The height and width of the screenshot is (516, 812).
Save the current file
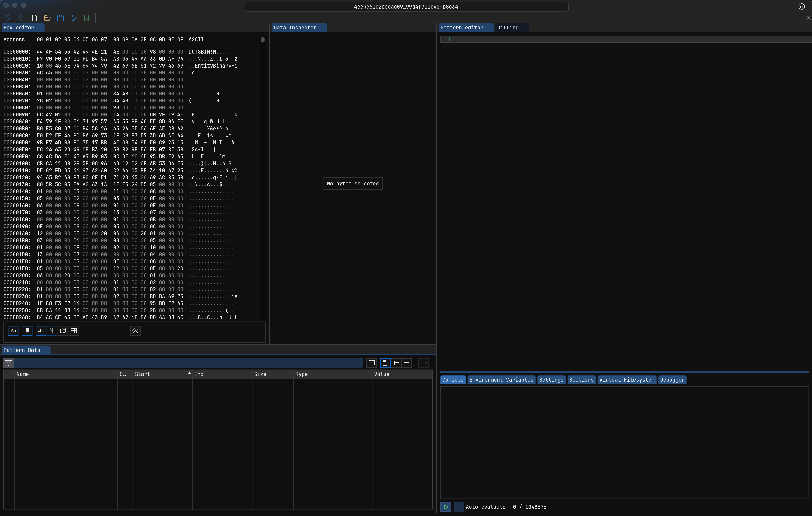coord(60,18)
